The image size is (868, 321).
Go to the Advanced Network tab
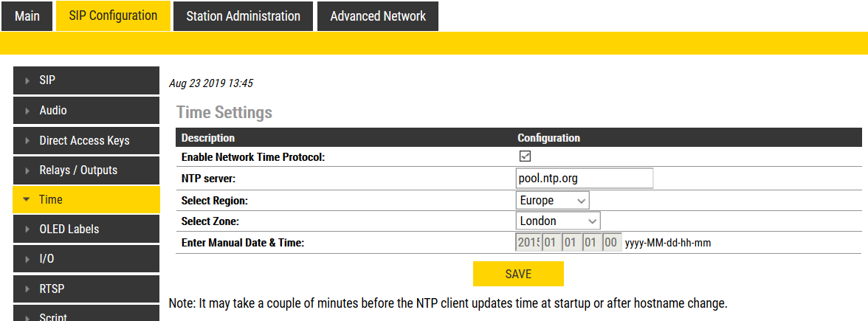(x=378, y=16)
